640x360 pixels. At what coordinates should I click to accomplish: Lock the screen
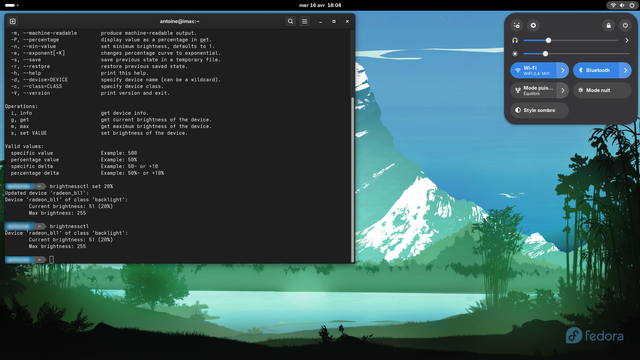pos(609,25)
